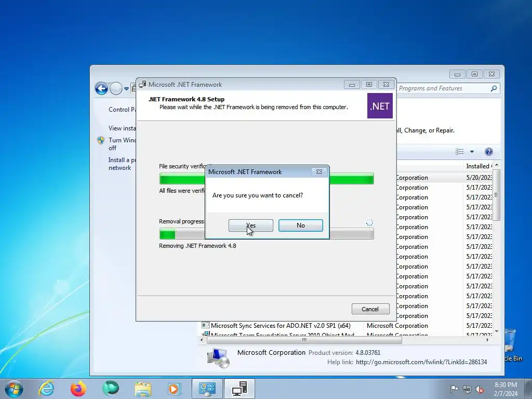This screenshot has height=399, width=532.
Task: Open the green globe browser taskbar icon
Action: pos(111,389)
